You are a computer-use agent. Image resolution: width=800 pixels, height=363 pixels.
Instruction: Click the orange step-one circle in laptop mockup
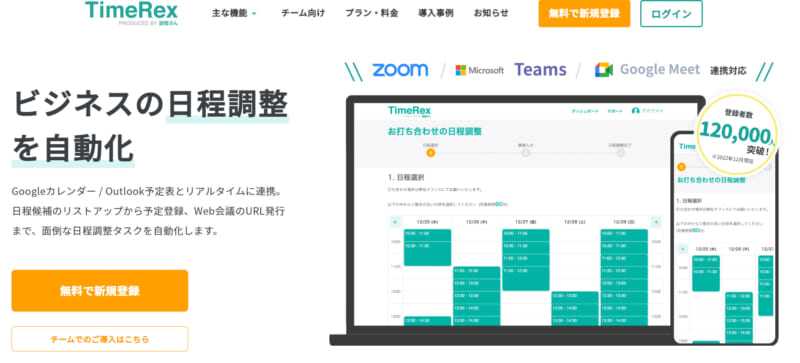[431, 153]
